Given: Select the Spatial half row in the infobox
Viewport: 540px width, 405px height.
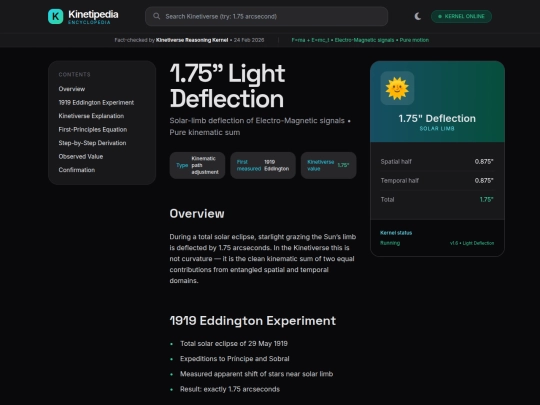Looking at the screenshot, I should [437, 162].
